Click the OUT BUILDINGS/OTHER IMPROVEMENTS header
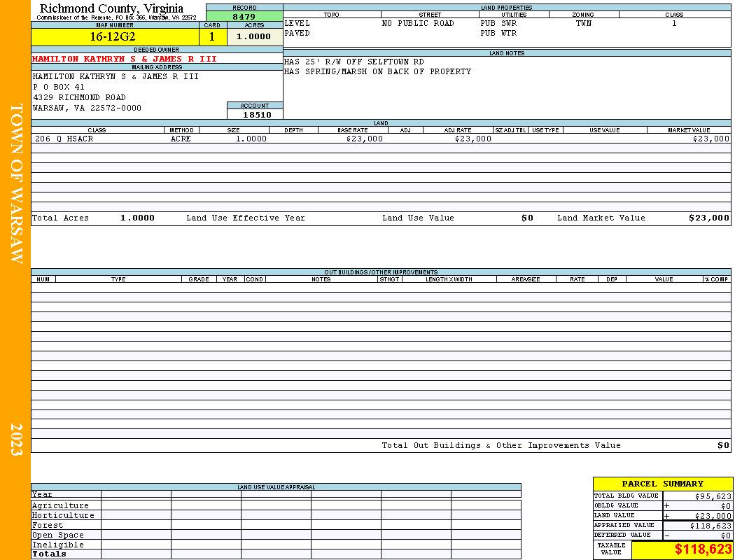The image size is (735, 560). pyautogui.click(x=381, y=272)
